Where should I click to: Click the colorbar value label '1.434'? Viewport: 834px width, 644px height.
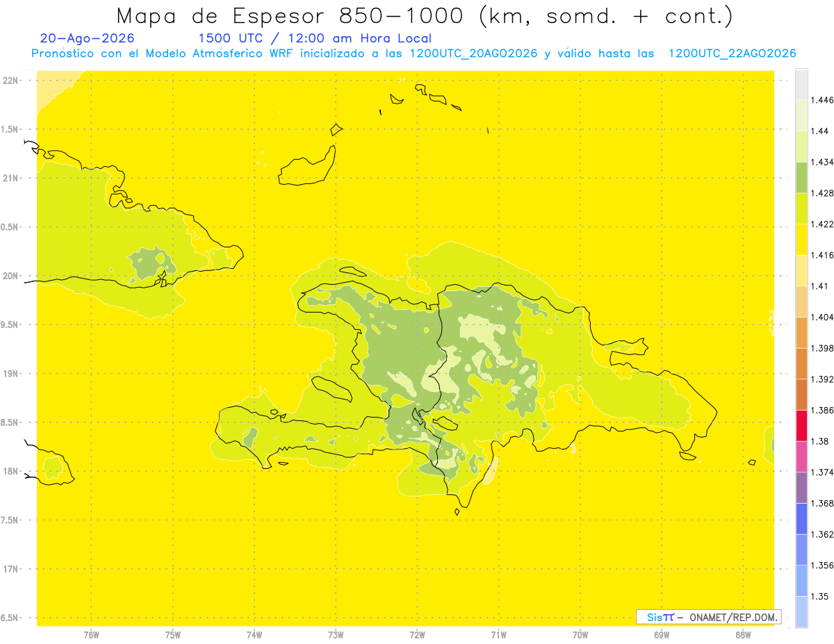(822, 162)
